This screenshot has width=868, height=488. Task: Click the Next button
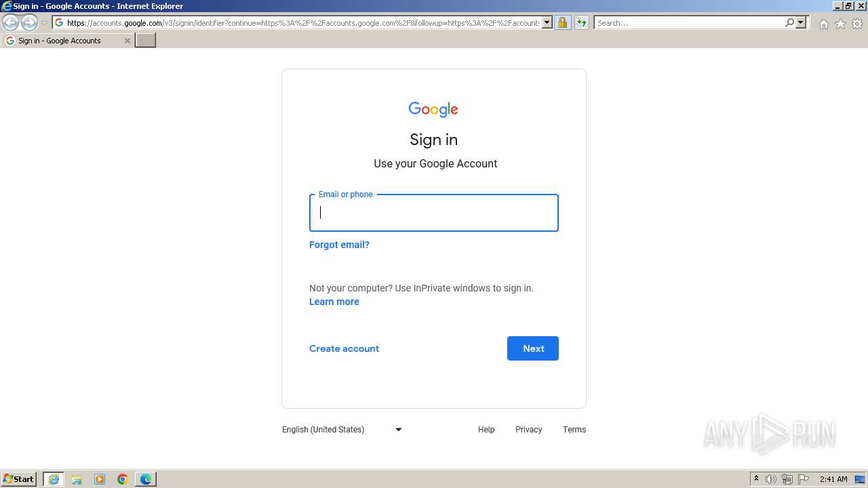pyautogui.click(x=533, y=348)
